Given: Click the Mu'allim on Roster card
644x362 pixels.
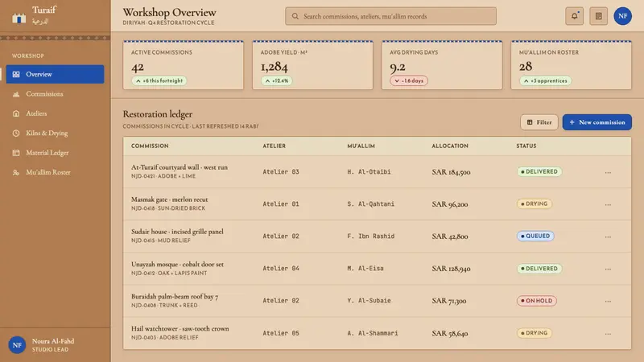Looking at the screenshot, I should pos(571,65).
